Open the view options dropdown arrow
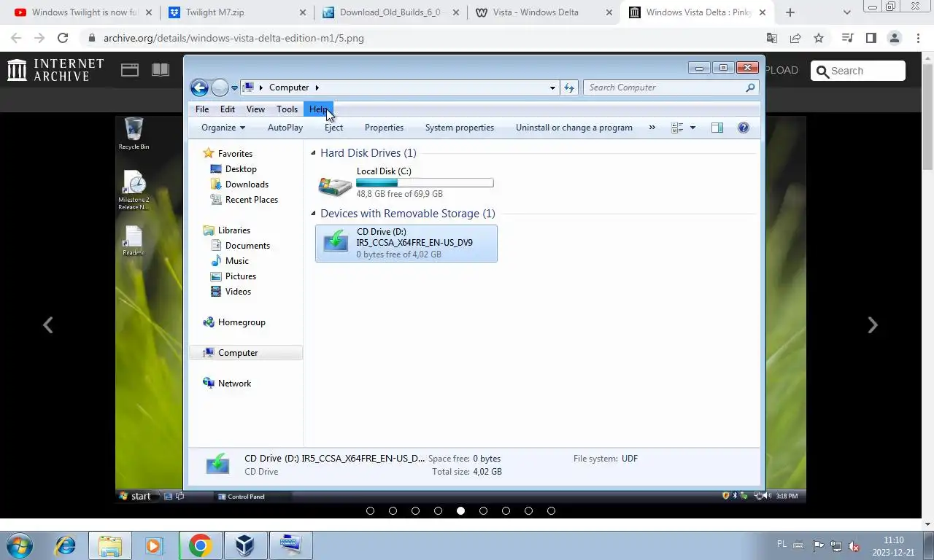This screenshot has width=934, height=560. tap(692, 128)
